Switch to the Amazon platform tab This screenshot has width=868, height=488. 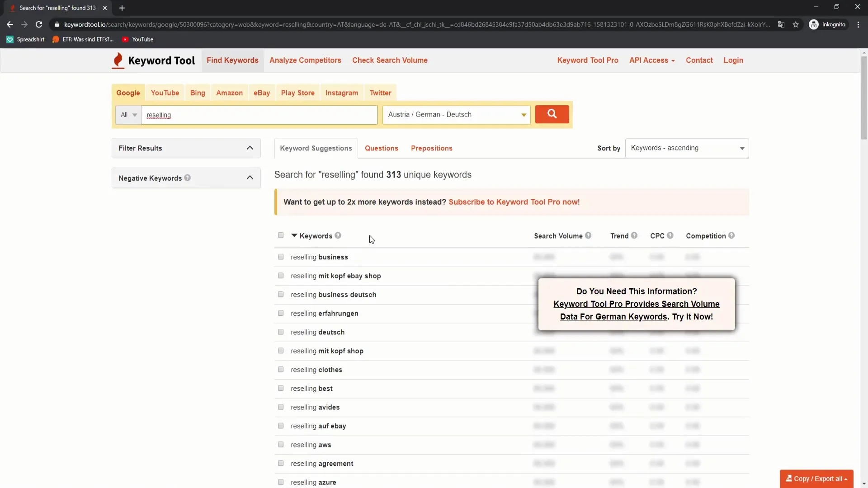pos(229,93)
